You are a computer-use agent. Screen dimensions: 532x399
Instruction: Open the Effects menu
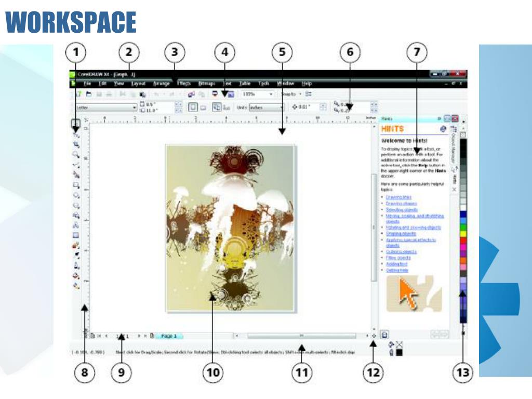click(184, 84)
